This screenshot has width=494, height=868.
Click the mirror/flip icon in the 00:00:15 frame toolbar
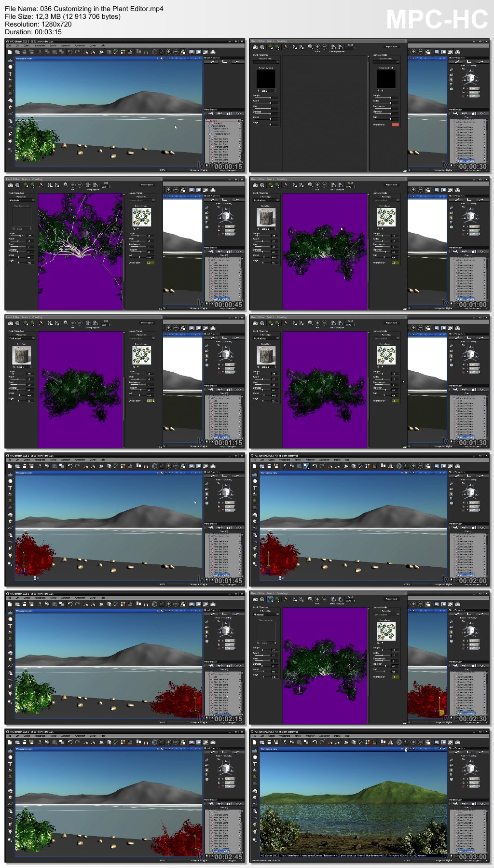coord(146,52)
